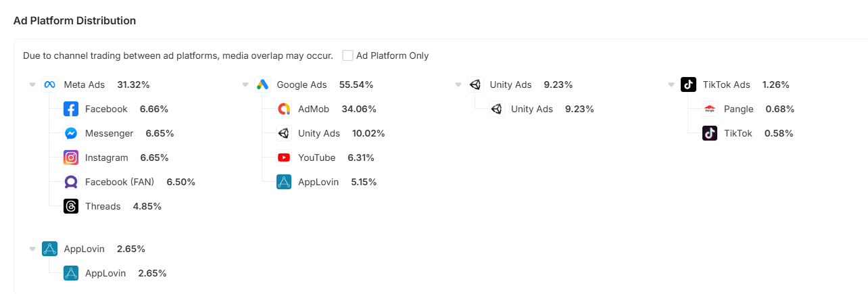This screenshot has width=868, height=294.
Task: Click the Pangle icon under TikTok Ads
Action: tap(710, 109)
